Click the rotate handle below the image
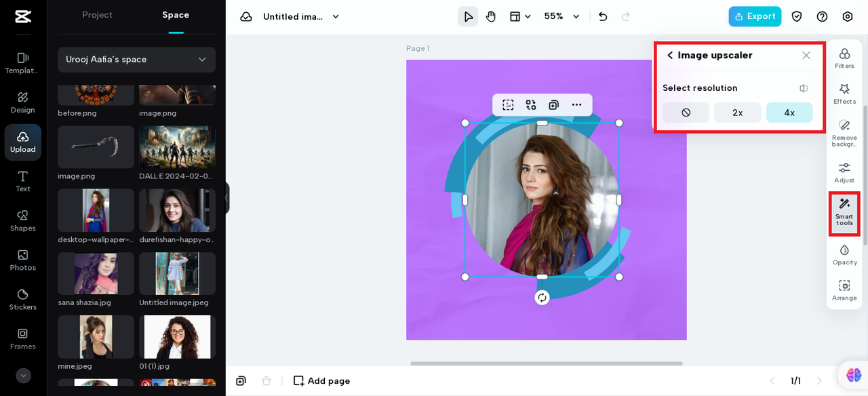Image resolution: width=868 pixels, height=396 pixels. click(542, 297)
